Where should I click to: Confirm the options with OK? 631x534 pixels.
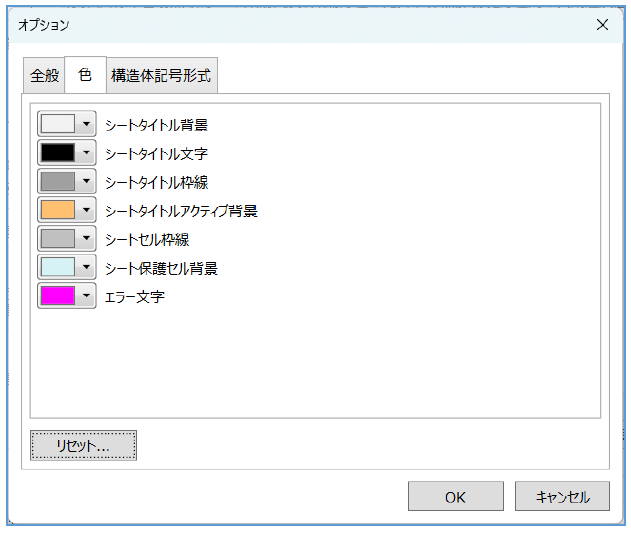[455, 497]
